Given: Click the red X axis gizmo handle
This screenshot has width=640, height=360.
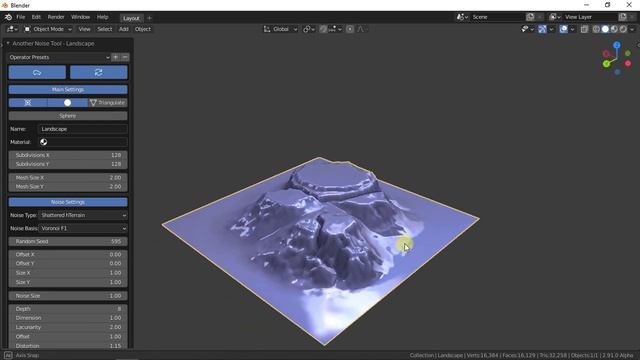Looking at the screenshot, I should point(628,63).
